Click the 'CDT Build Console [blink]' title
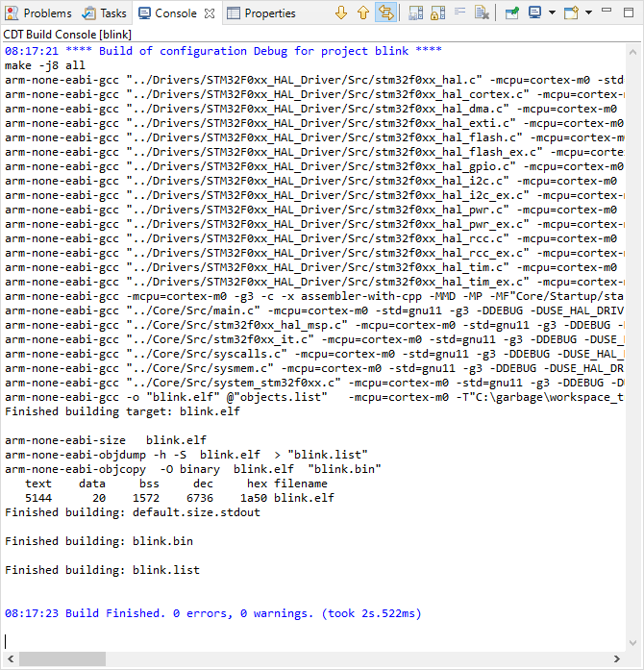The image size is (644, 670). click(67, 35)
